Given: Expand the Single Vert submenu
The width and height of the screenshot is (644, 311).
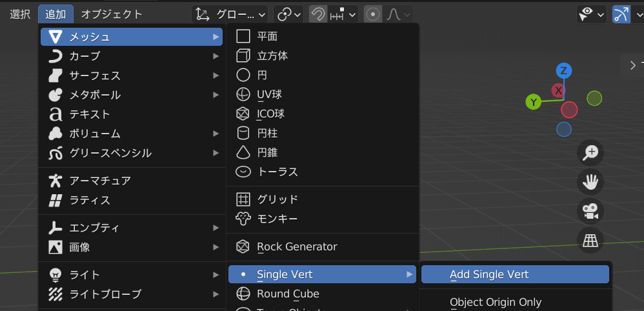Looking at the screenshot, I should click(323, 274).
